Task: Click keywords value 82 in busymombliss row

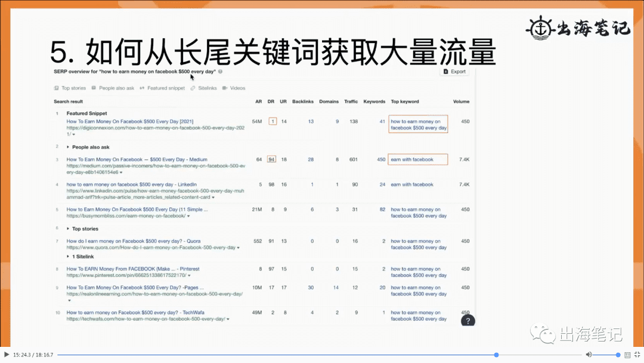Action: tap(382, 210)
